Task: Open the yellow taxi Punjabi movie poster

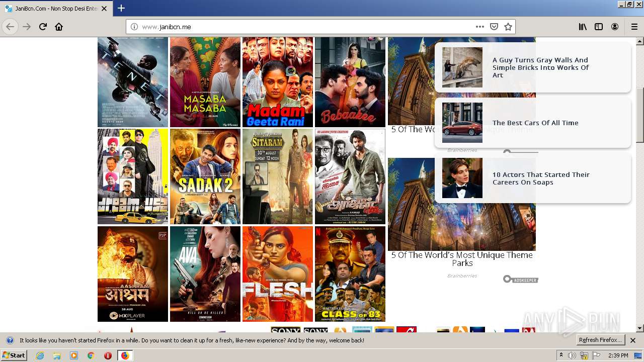Action: 133,176
